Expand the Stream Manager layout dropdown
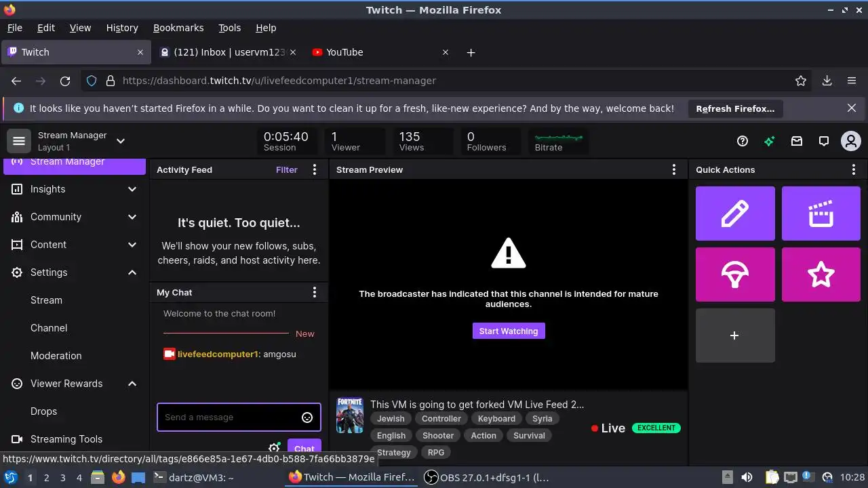Image resolution: width=868 pixels, height=488 pixels. point(121,141)
